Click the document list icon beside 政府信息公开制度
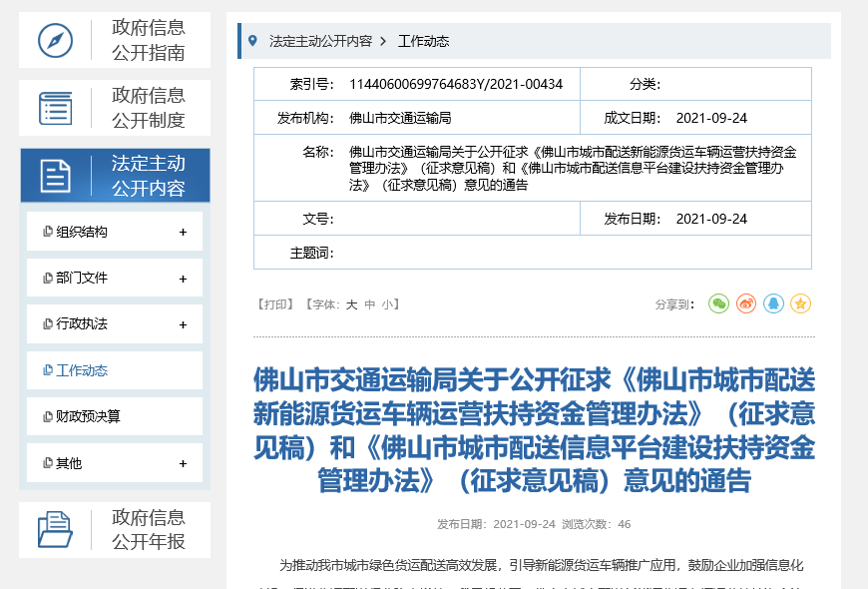This screenshot has width=868, height=589. [55, 106]
